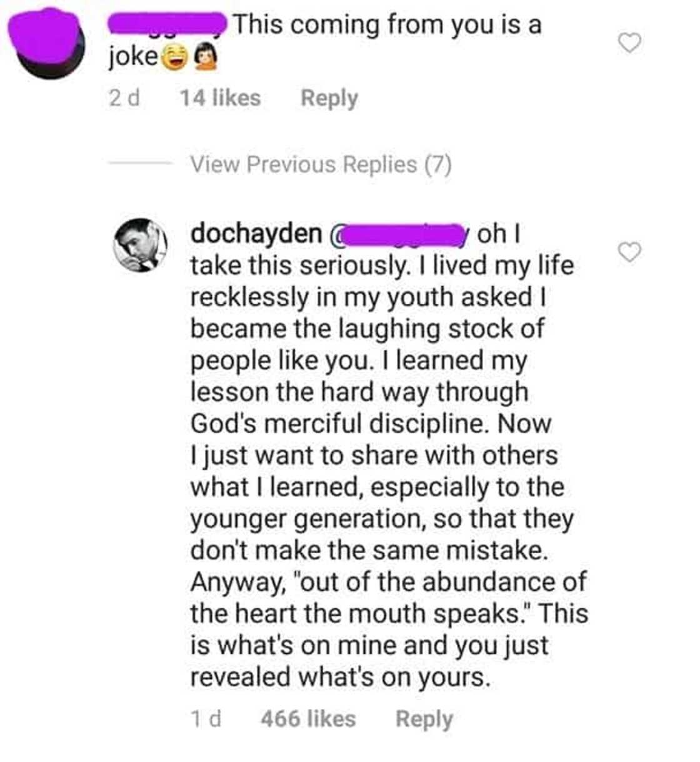Open the 466 likes list
Image resolution: width=700 pixels, height=762 pixels.
tap(308, 719)
